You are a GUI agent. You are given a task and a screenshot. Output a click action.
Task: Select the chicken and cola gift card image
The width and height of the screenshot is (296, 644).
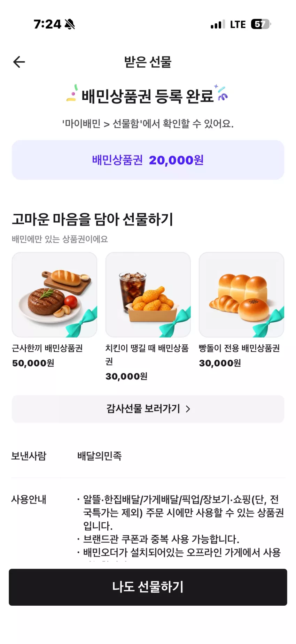tap(148, 295)
